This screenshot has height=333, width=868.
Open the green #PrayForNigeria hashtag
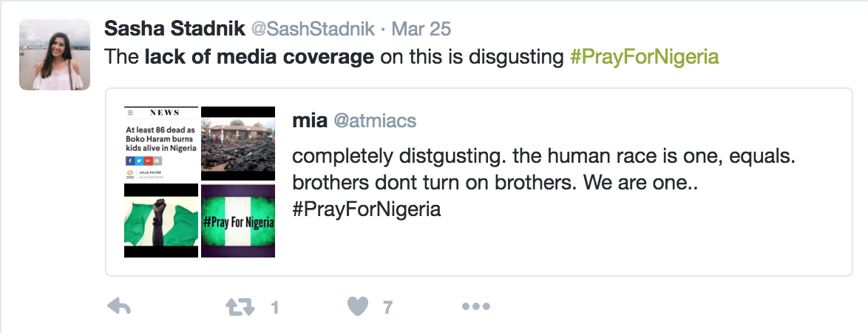[645, 57]
